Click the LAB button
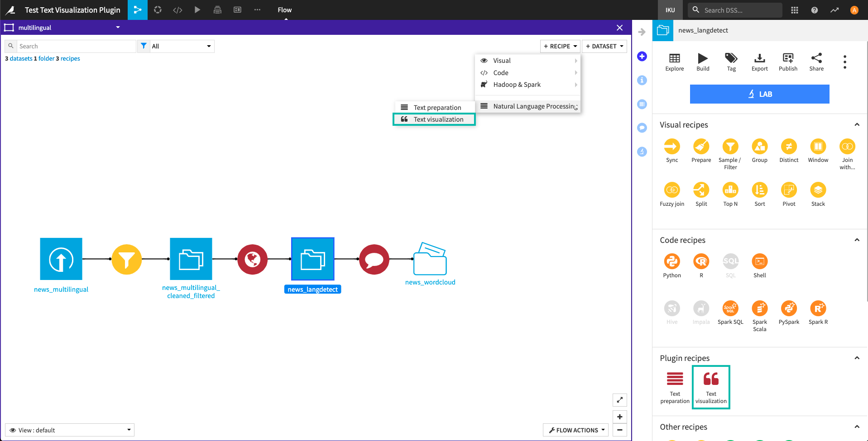 click(759, 94)
